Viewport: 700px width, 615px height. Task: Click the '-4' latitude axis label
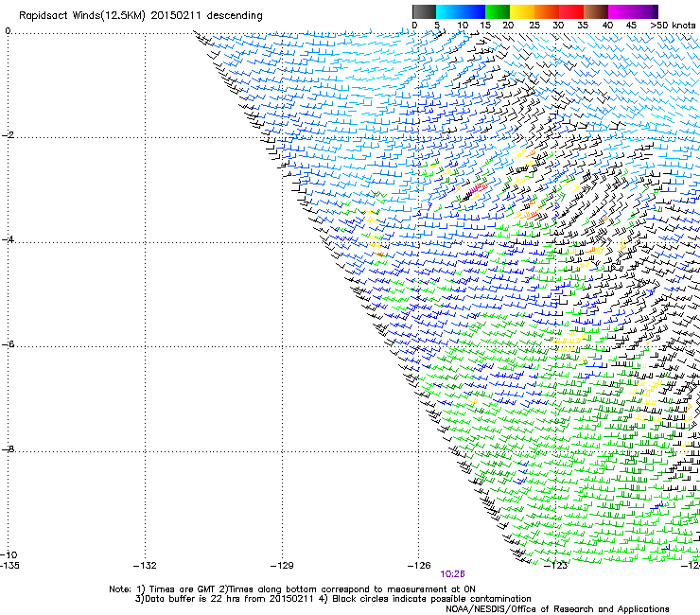pos(8,239)
